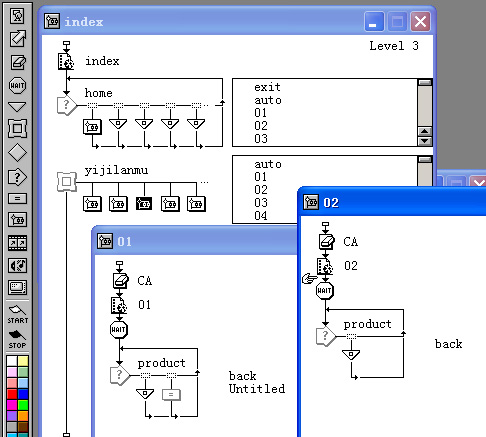Click the scroll down arrow in exit list
Screen dimensions: 486x437
pyautogui.click(x=425, y=141)
